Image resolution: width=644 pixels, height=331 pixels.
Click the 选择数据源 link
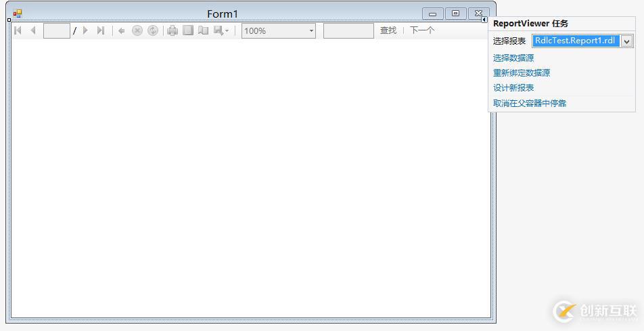[513, 58]
